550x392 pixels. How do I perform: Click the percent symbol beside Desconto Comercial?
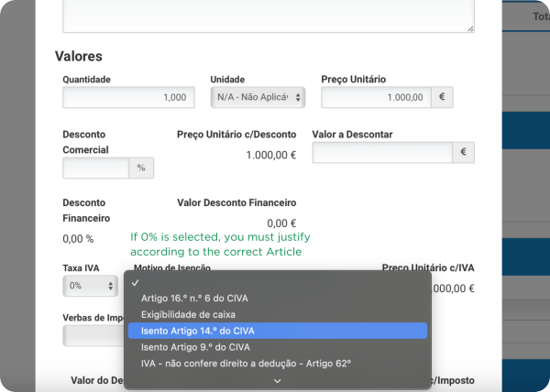(141, 168)
